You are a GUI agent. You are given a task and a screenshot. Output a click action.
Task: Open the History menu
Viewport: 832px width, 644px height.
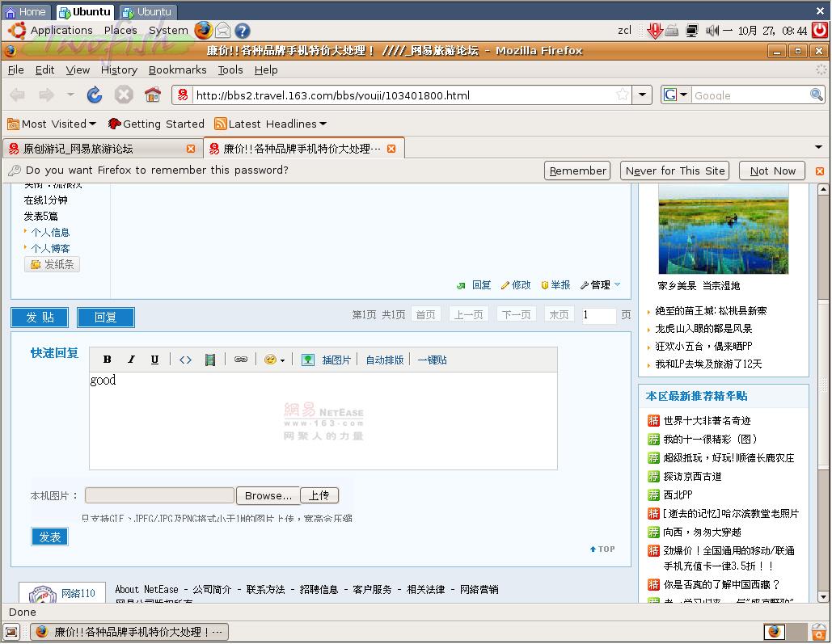tap(119, 69)
